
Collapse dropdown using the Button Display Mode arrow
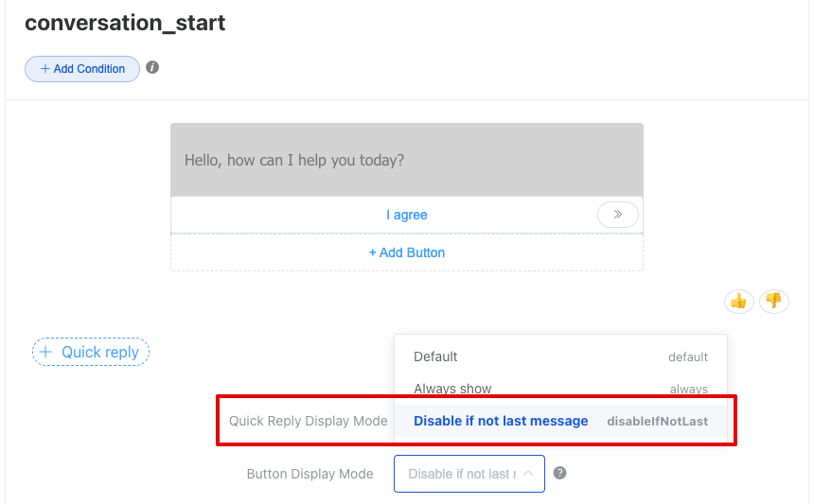(528, 474)
